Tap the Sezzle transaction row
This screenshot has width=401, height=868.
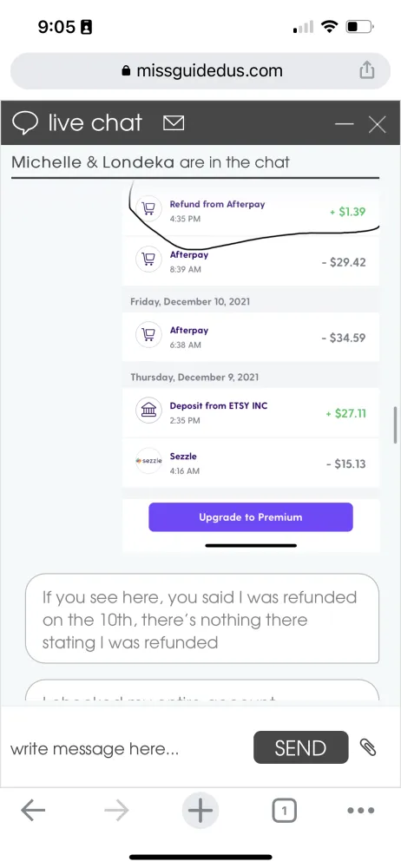pyautogui.click(x=251, y=464)
